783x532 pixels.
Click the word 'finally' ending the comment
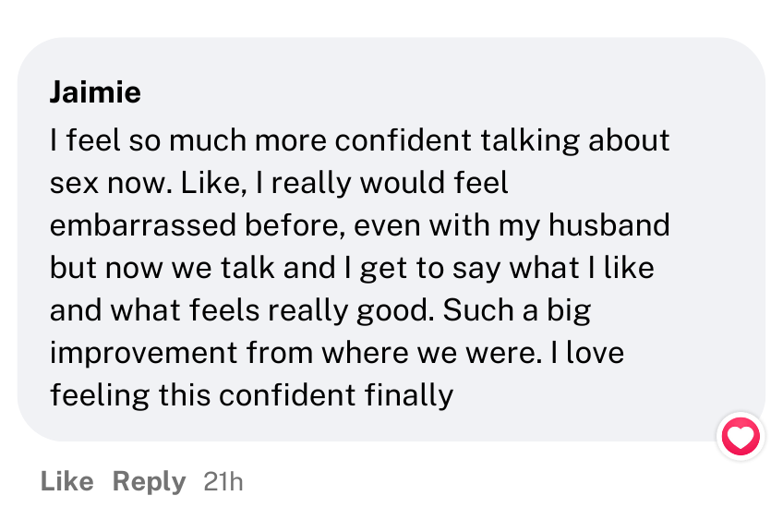coord(408,395)
